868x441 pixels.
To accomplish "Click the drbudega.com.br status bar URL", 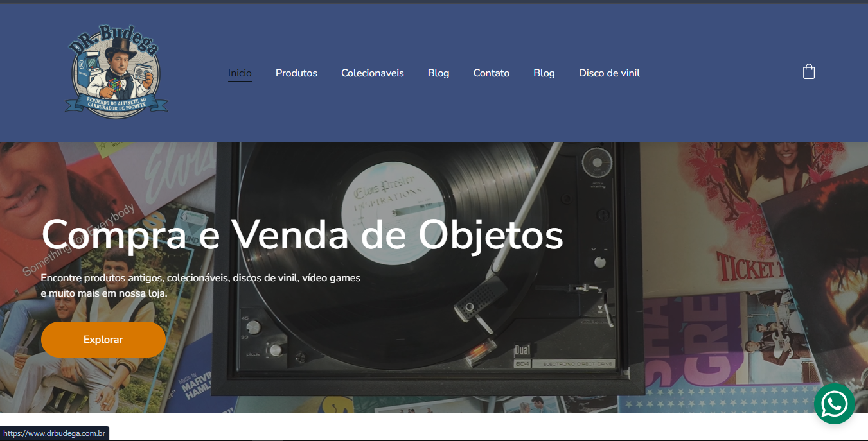I will pyautogui.click(x=55, y=434).
